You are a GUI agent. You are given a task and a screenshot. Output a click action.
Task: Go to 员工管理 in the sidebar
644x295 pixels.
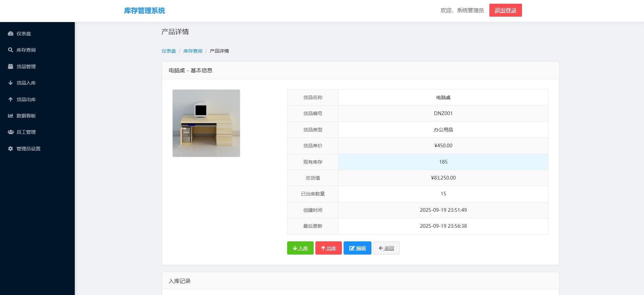(x=26, y=132)
